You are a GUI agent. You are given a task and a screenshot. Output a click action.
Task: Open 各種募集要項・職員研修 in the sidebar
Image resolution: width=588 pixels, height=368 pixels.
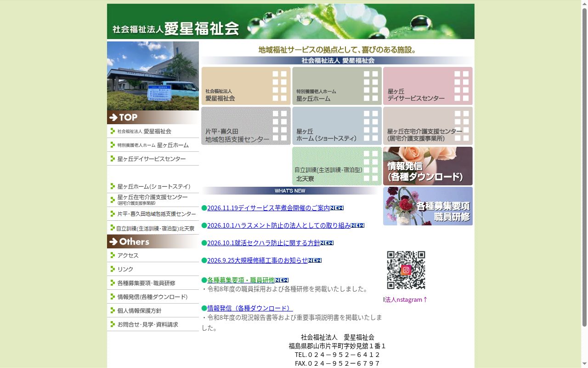(x=153, y=283)
